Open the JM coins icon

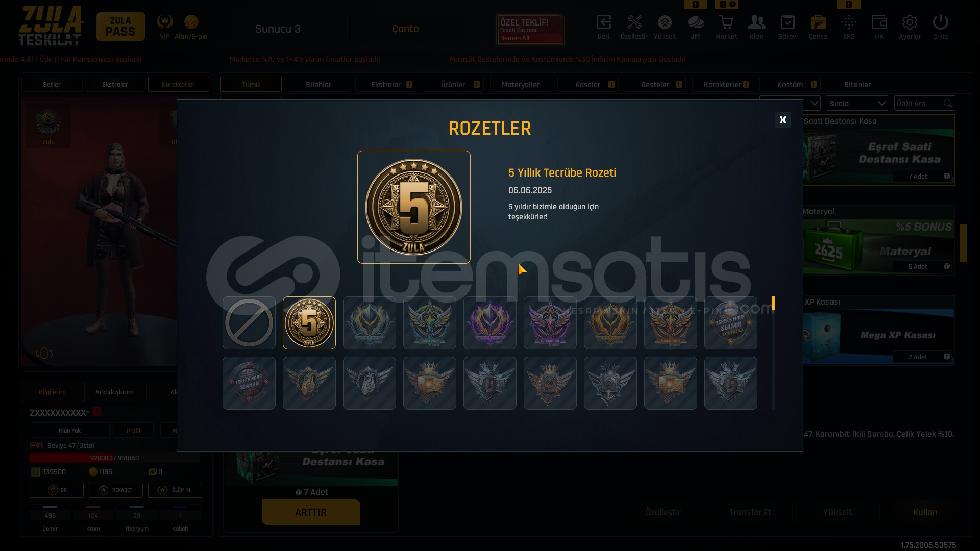695,23
